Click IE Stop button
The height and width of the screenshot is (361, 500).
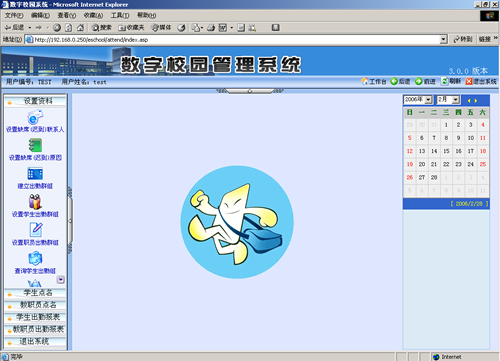tap(57, 28)
